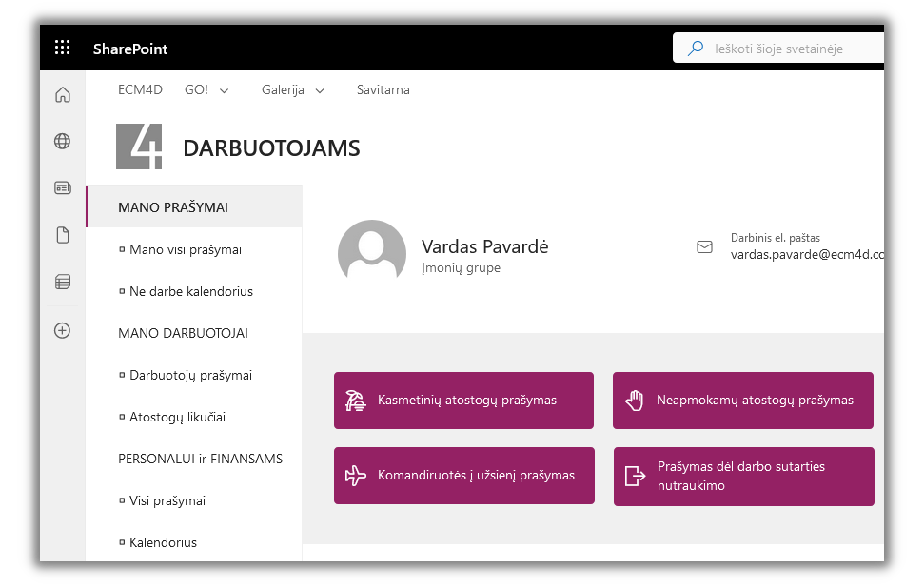The image size is (924, 587).
Task: Click the Create plus icon
Action: pyautogui.click(x=63, y=330)
